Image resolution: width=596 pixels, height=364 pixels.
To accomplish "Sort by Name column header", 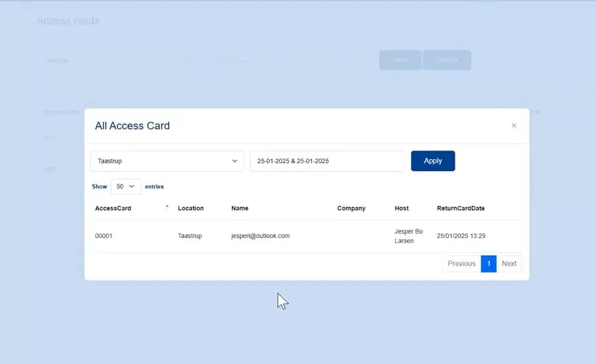I will [x=240, y=208].
